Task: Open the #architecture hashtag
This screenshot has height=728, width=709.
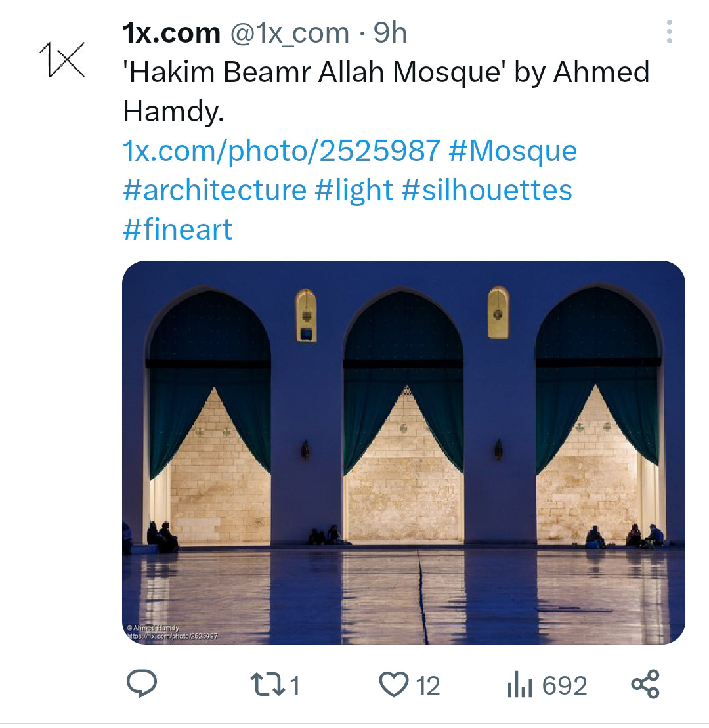Action: [x=214, y=190]
